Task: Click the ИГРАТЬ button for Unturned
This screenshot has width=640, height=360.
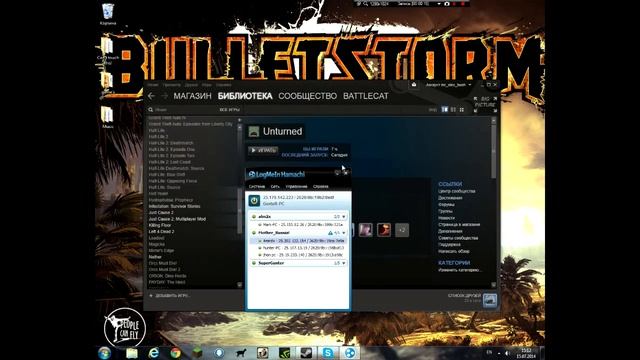Action: click(263, 150)
